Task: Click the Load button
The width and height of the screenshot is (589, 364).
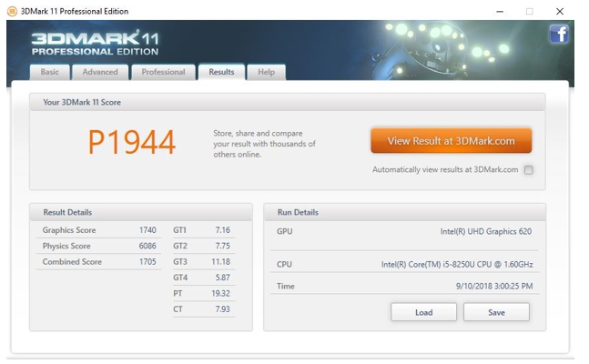Action: pyautogui.click(x=423, y=312)
